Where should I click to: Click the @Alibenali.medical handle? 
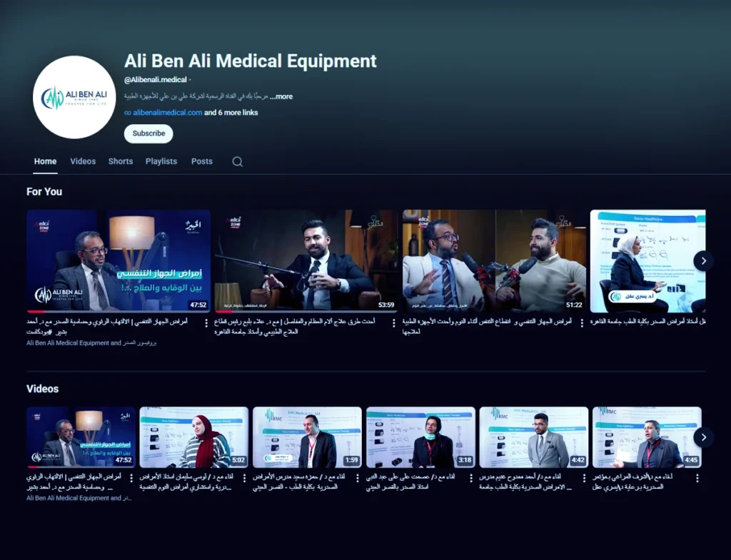(155, 80)
